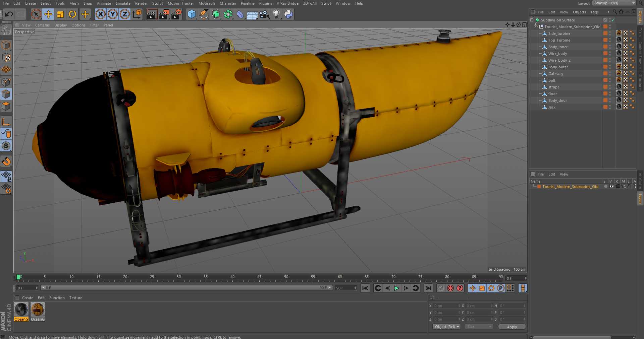The width and height of the screenshot is (644, 339).
Task: Click the coordinate system icon
Action: (137, 14)
